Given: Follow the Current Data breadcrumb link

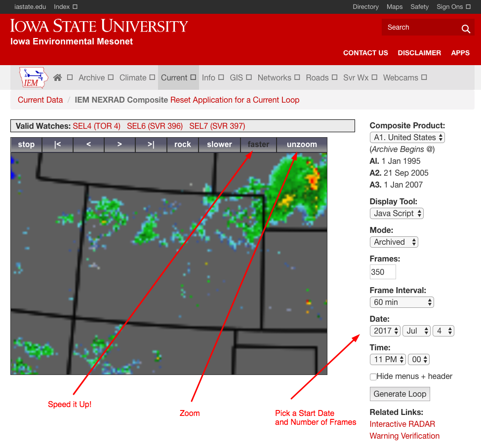Looking at the screenshot, I should (40, 100).
